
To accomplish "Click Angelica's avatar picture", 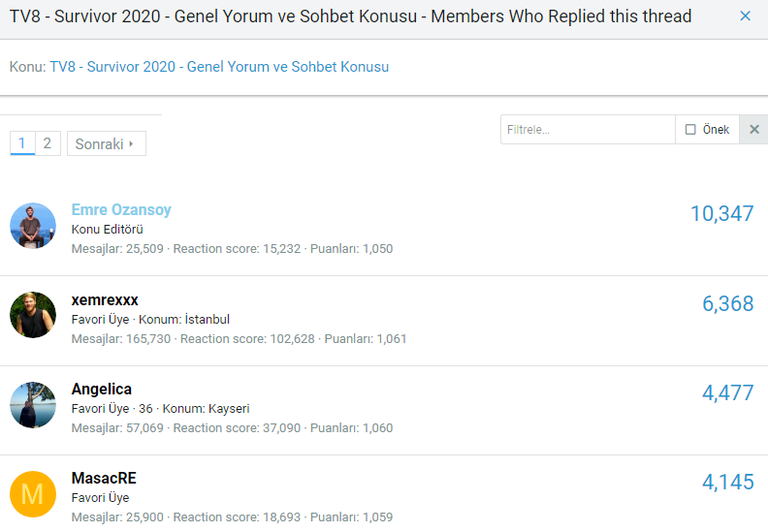I will [x=33, y=405].
